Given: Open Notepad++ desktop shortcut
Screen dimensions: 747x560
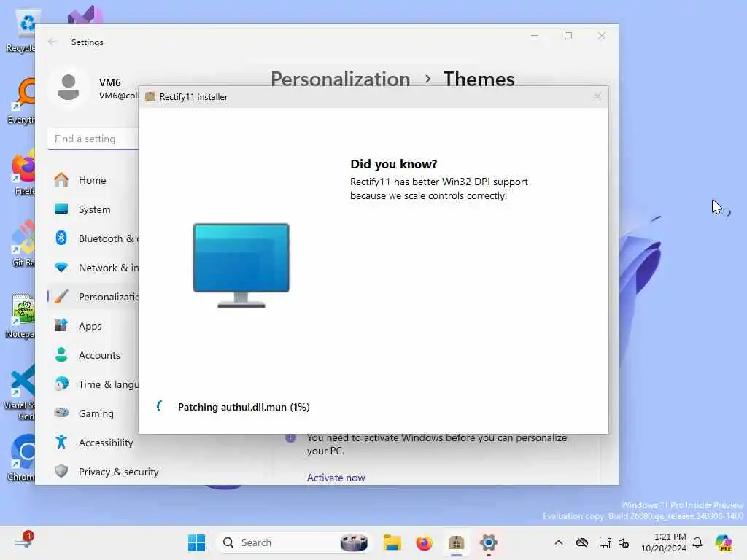Looking at the screenshot, I should pyautogui.click(x=20, y=316).
